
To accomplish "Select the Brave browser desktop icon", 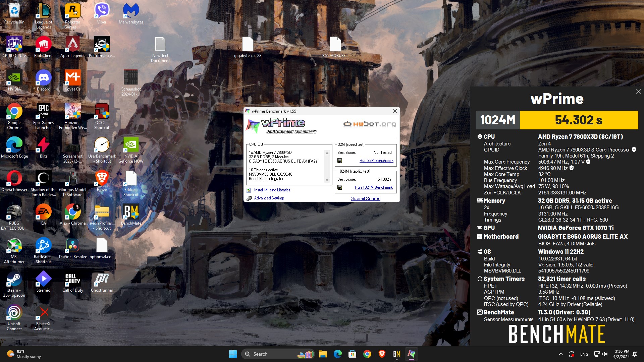I will point(102,181).
